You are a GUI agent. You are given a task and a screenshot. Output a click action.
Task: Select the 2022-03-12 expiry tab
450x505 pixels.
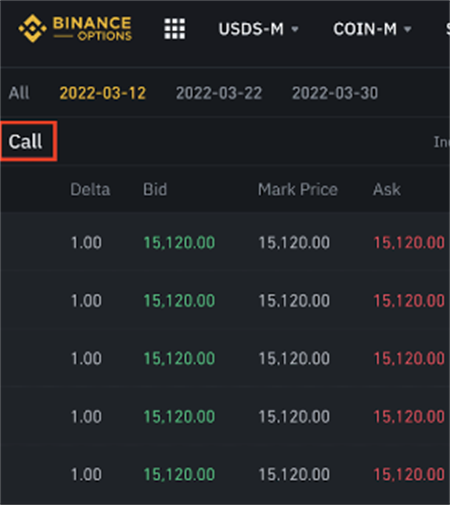point(103,93)
